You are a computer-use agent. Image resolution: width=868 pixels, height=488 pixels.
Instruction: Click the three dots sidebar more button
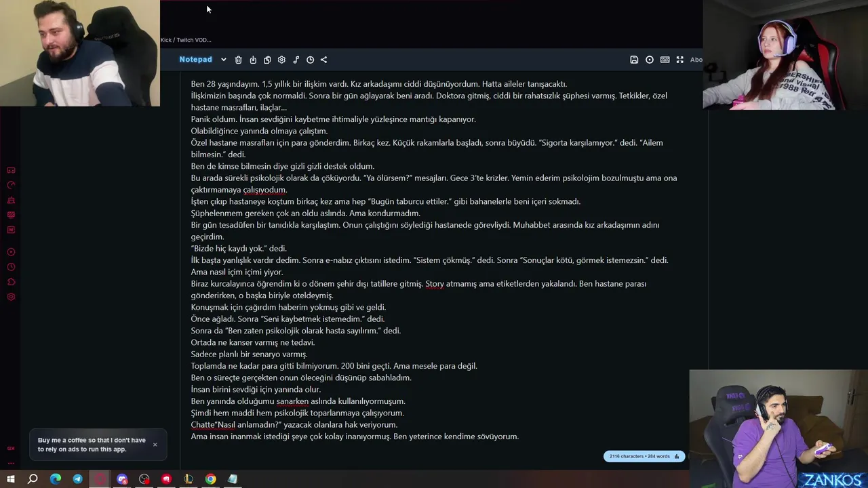point(11,463)
